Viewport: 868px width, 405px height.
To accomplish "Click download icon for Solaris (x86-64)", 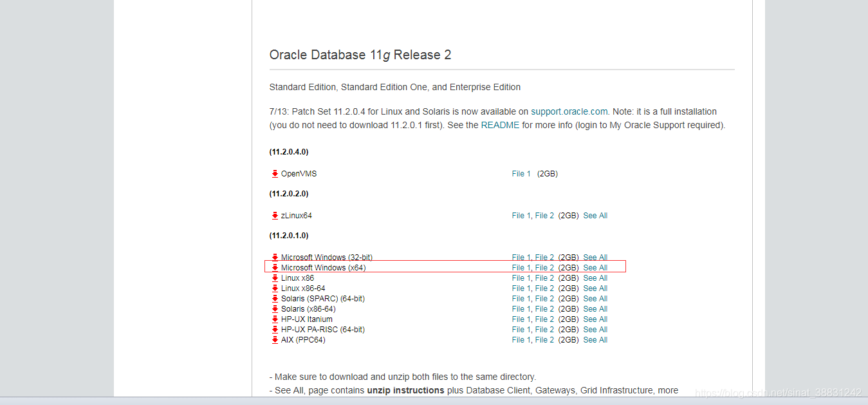I will tap(275, 309).
